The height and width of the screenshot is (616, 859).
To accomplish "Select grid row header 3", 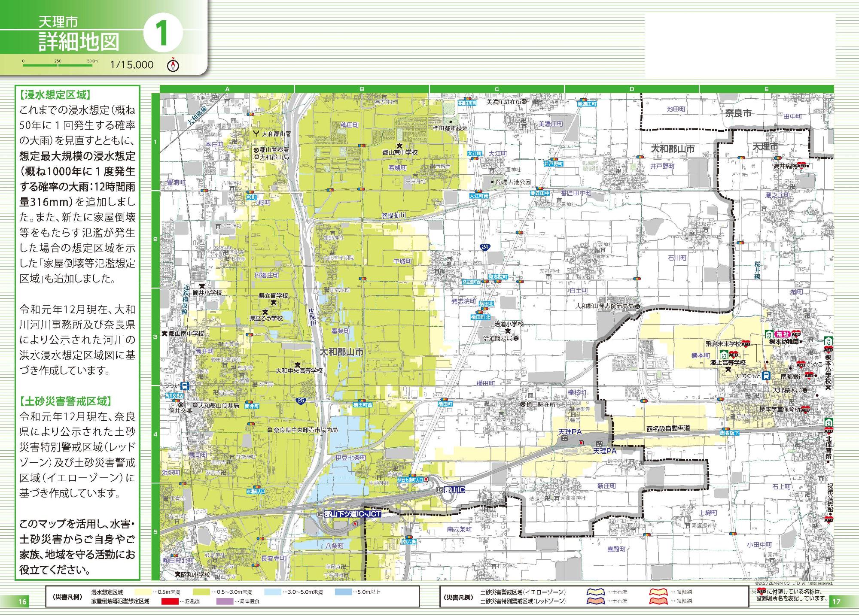I will click(155, 337).
